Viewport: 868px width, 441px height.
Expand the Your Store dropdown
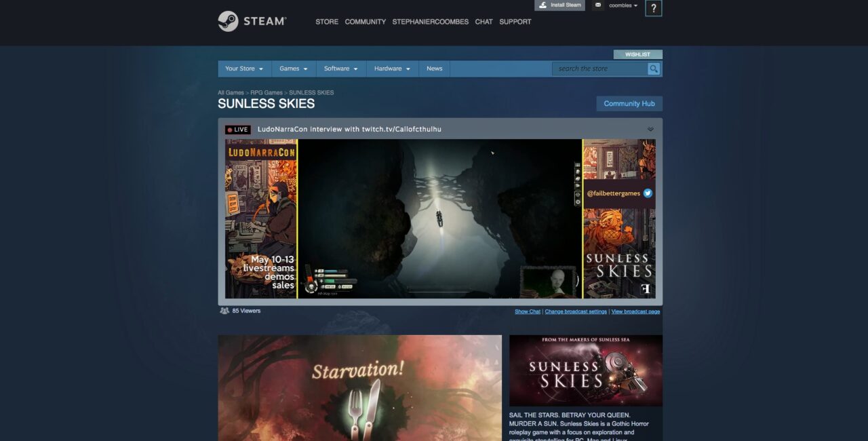244,69
